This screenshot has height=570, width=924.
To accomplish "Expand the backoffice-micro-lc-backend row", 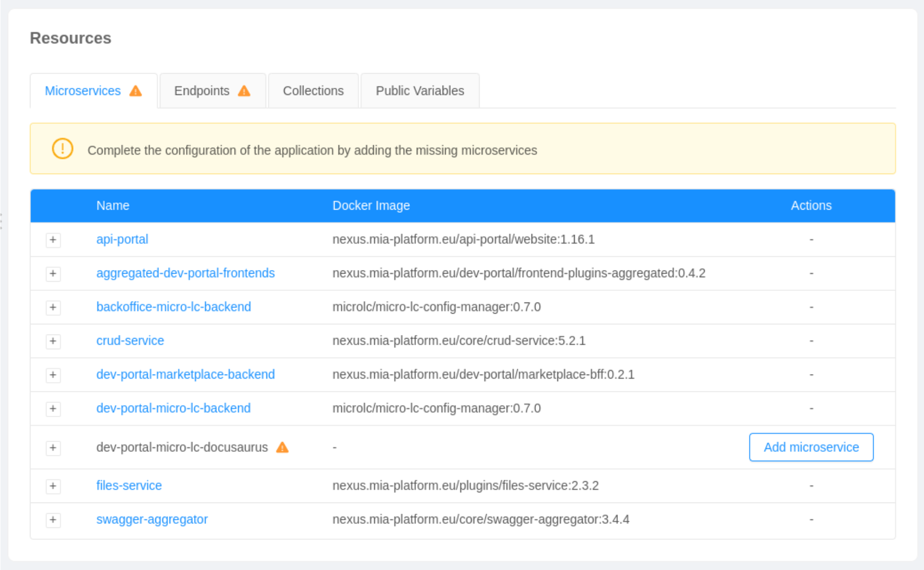I will pos(53,307).
